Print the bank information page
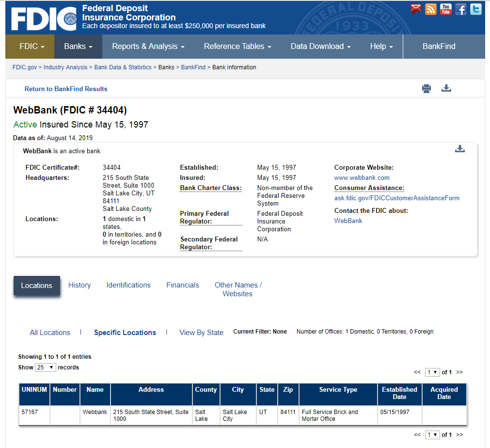 [426, 89]
